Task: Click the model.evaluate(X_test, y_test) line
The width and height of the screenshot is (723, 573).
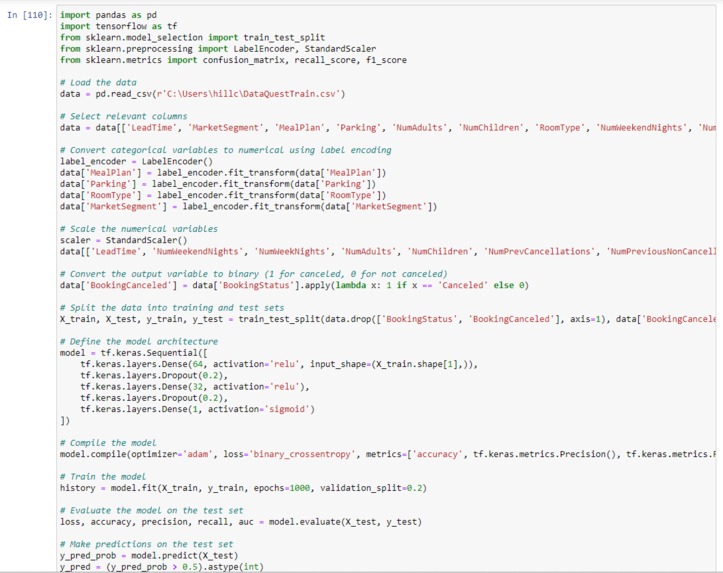Action: click(241, 522)
